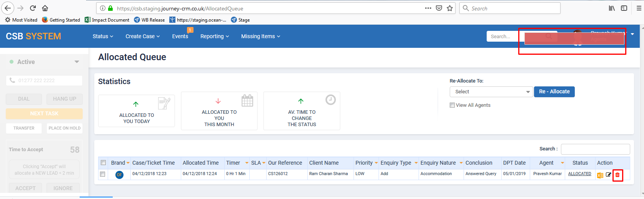Open the Events menu item
The height and width of the screenshot is (199, 644).
point(180,36)
